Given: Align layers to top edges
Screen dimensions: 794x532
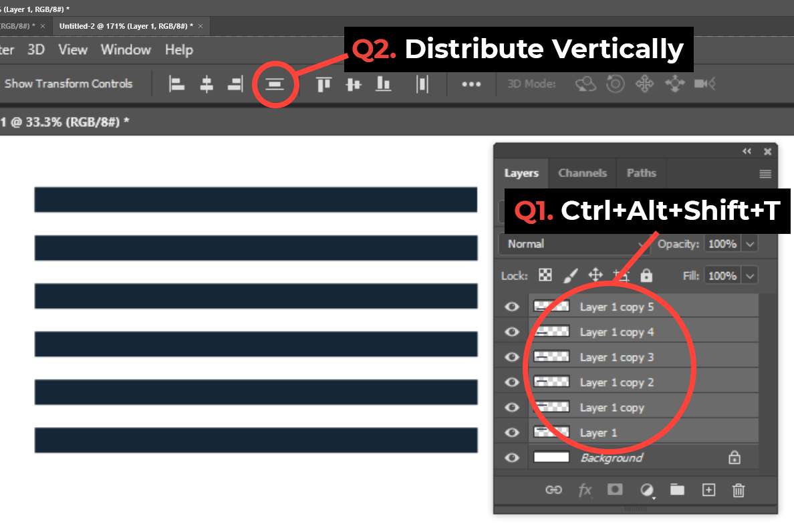Looking at the screenshot, I should pos(324,84).
